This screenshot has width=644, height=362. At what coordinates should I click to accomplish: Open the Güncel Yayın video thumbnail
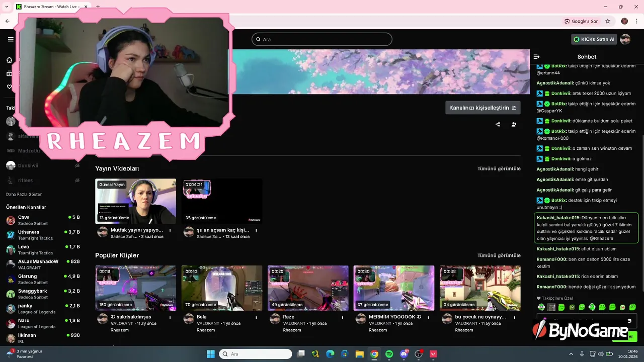click(x=136, y=201)
